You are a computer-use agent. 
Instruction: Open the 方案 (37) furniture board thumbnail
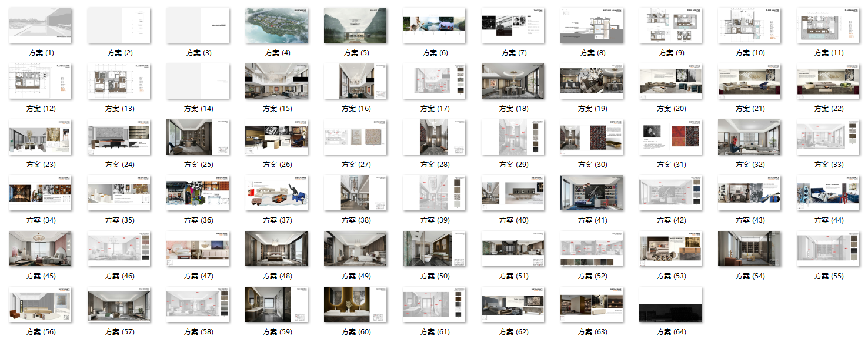(276, 193)
